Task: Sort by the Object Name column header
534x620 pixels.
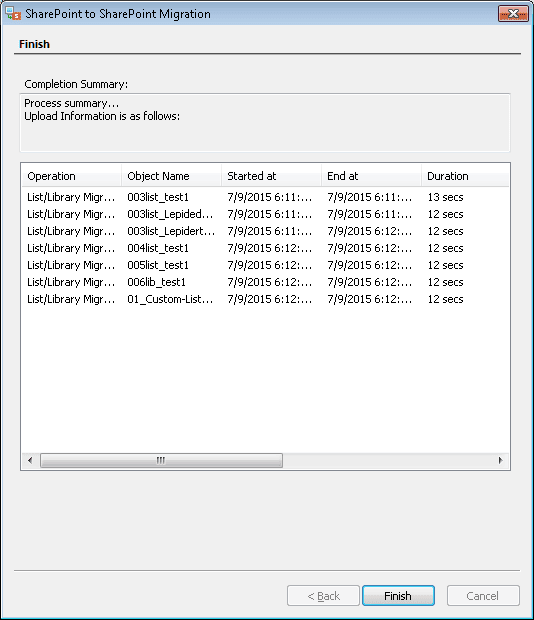Action: click(x=171, y=176)
